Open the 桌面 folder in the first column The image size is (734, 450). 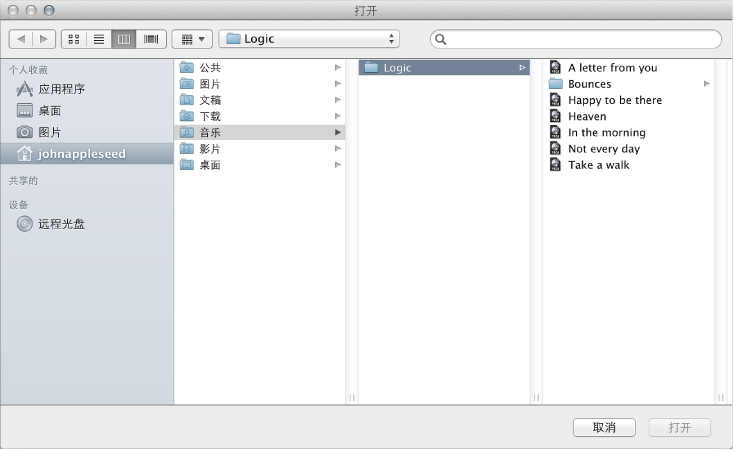coord(260,165)
